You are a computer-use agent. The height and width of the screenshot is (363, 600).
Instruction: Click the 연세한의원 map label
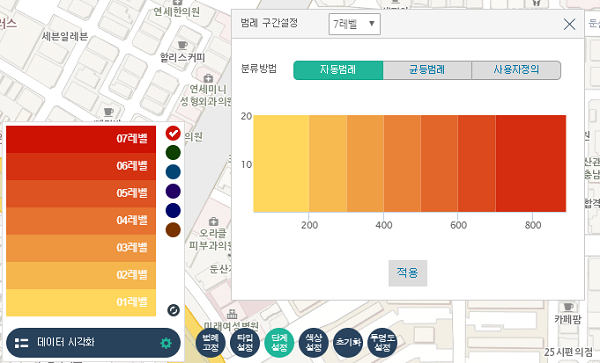pos(177,12)
